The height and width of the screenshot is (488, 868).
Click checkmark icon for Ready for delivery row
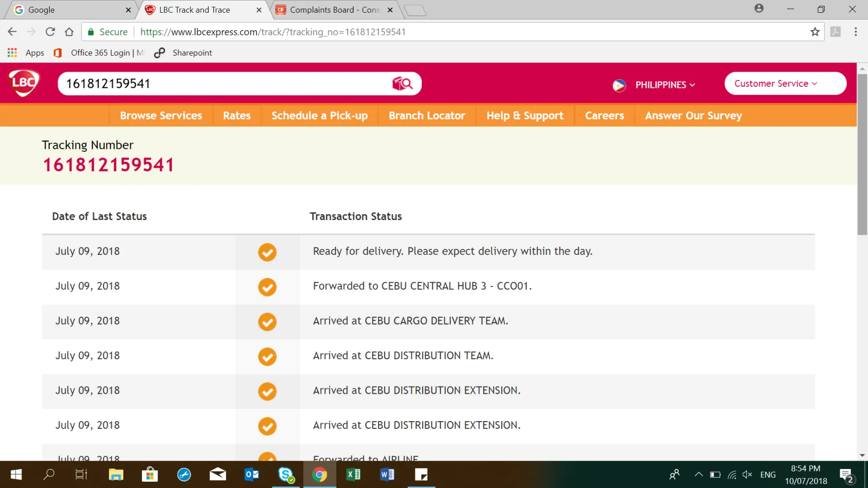pyautogui.click(x=267, y=252)
